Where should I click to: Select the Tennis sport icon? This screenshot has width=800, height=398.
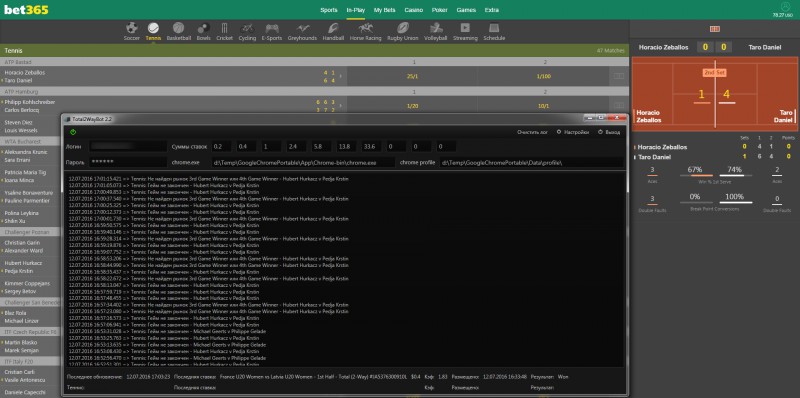click(x=153, y=28)
